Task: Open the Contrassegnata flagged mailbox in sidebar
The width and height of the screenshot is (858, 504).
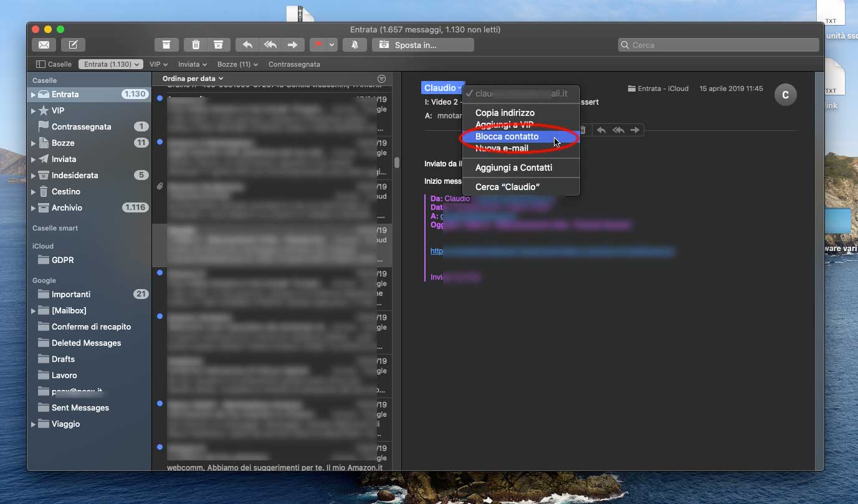Action: tap(89, 126)
